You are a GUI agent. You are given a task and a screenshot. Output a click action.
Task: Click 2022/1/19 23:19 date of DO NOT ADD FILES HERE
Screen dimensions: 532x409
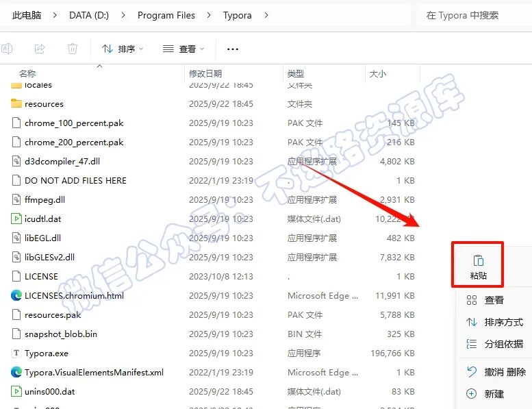(x=221, y=181)
